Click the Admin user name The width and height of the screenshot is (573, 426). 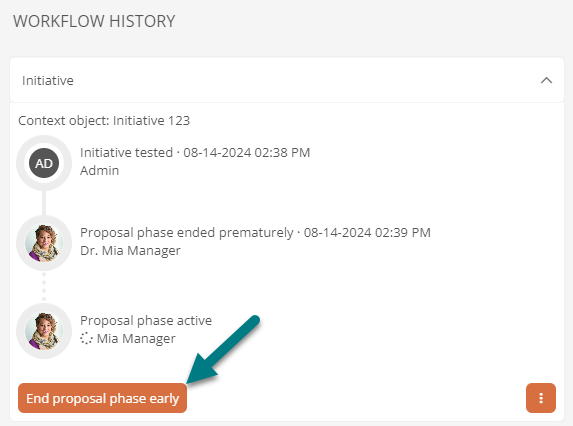99,171
